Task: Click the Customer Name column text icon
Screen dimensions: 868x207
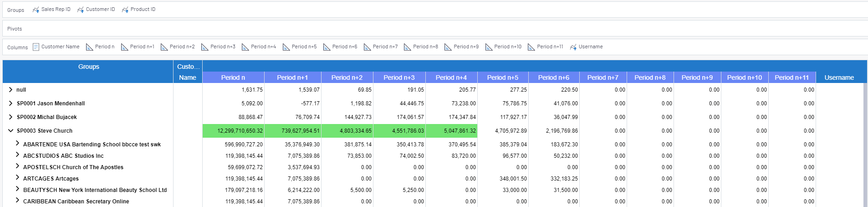Action: tap(36, 47)
